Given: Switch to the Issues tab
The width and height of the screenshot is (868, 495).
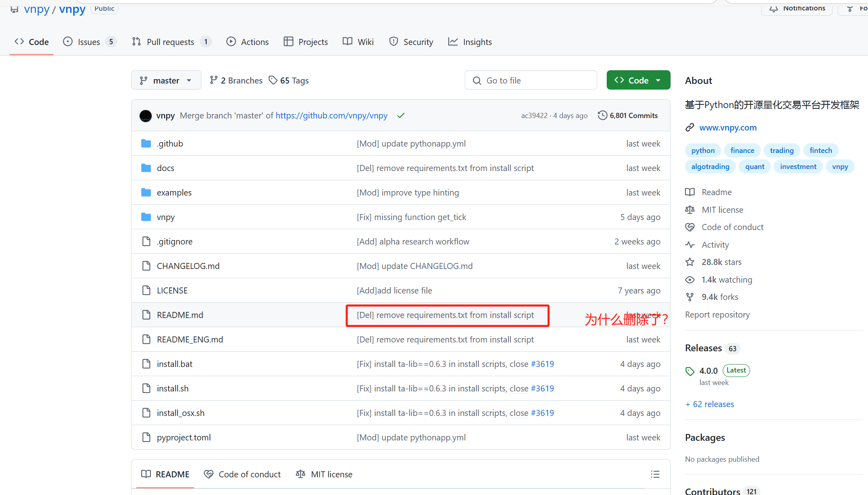Looking at the screenshot, I should (x=90, y=42).
